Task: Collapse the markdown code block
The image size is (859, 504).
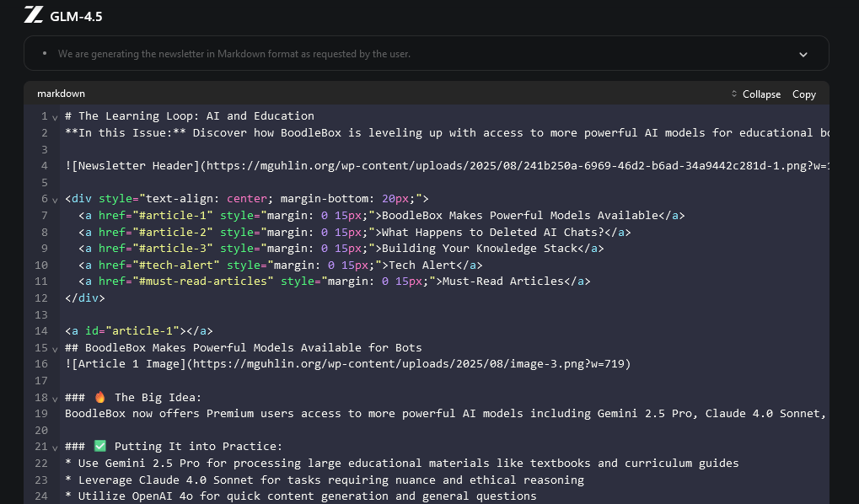Action: pyautogui.click(x=761, y=94)
